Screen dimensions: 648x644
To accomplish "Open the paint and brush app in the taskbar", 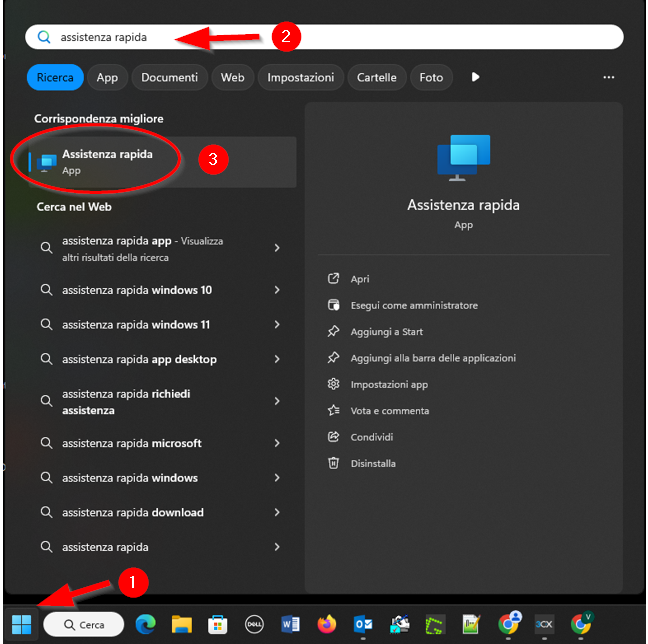I will click(399, 624).
